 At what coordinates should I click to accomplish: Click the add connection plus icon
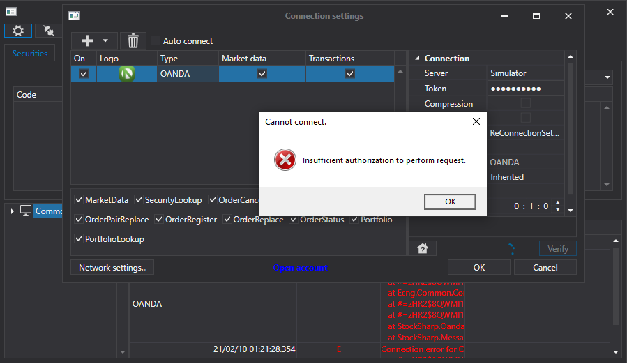pyautogui.click(x=87, y=41)
